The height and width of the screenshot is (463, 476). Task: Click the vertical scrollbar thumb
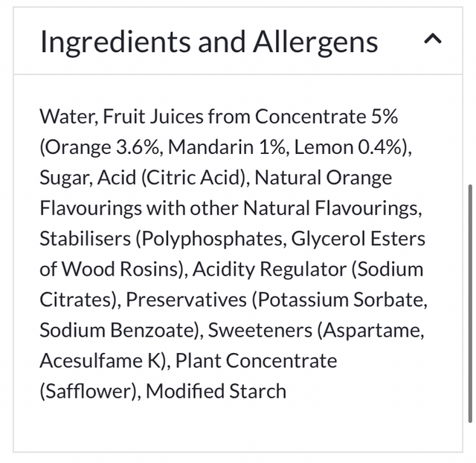469,301
